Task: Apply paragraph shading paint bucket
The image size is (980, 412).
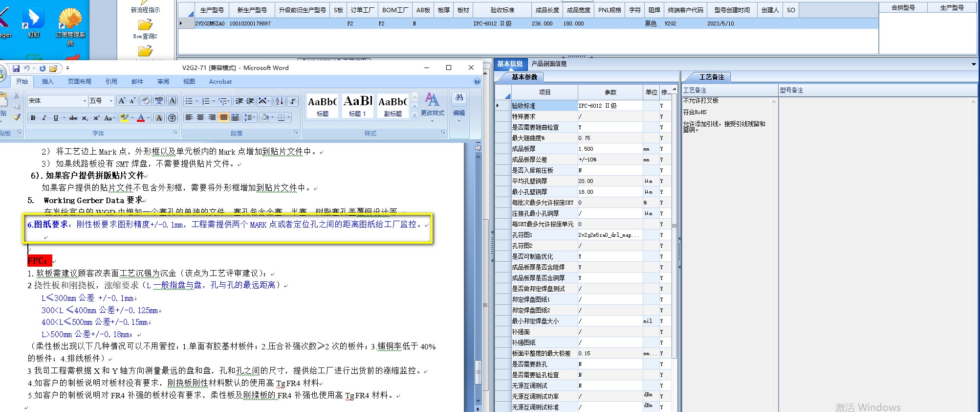Action: pyautogui.click(x=264, y=117)
